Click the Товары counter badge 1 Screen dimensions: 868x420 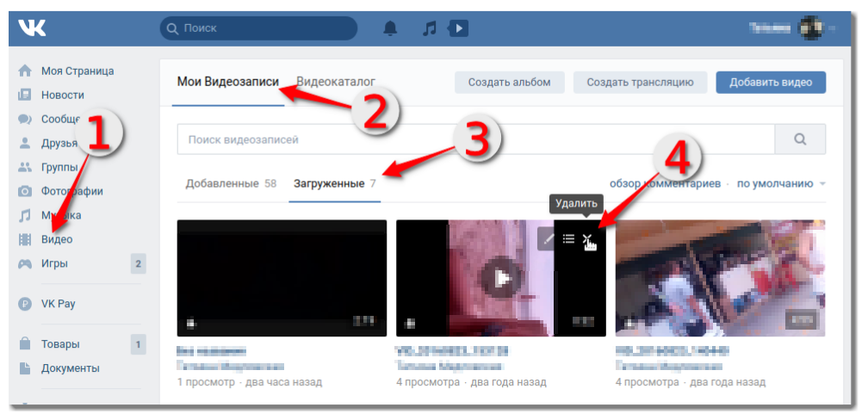(139, 343)
